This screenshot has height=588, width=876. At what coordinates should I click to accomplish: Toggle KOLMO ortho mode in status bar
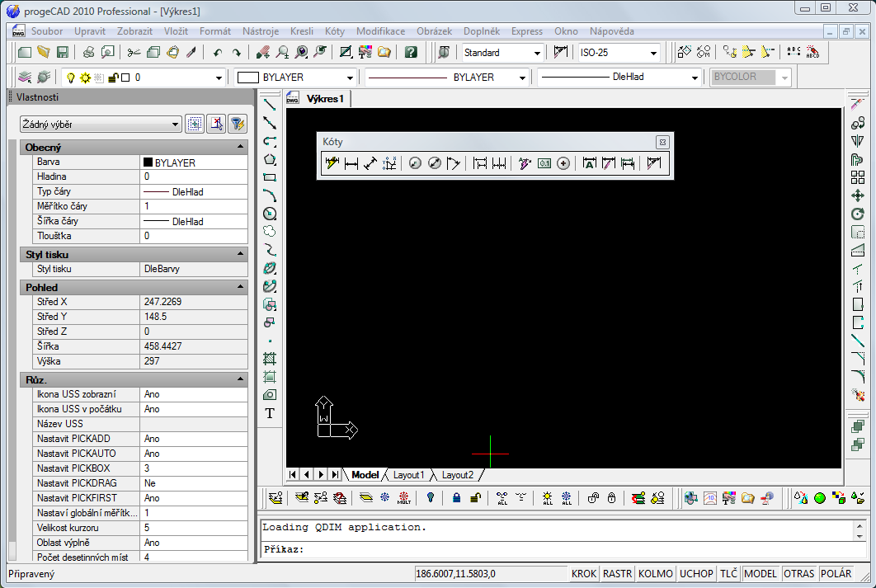[655, 573]
